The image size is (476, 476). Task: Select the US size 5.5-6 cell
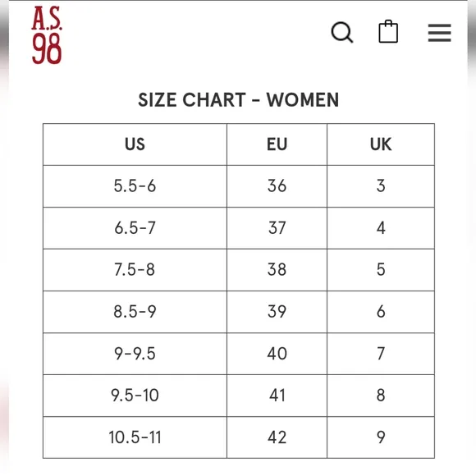point(135,186)
